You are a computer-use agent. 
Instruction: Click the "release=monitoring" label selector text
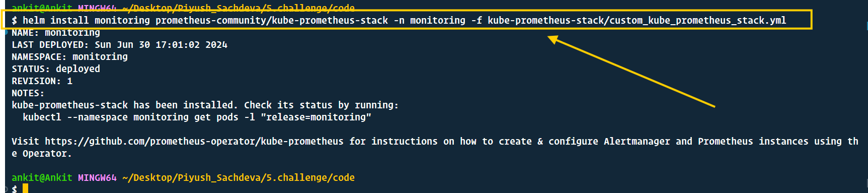click(316, 117)
